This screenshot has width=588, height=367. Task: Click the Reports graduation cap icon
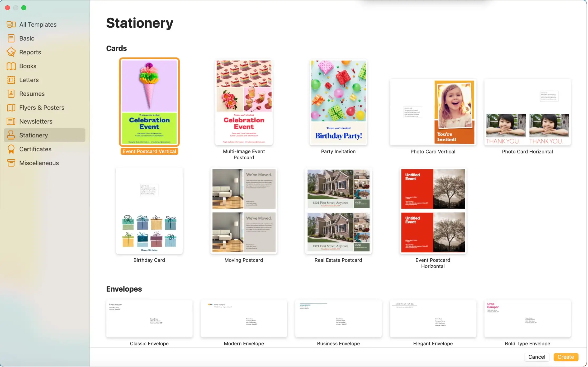click(x=11, y=52)
